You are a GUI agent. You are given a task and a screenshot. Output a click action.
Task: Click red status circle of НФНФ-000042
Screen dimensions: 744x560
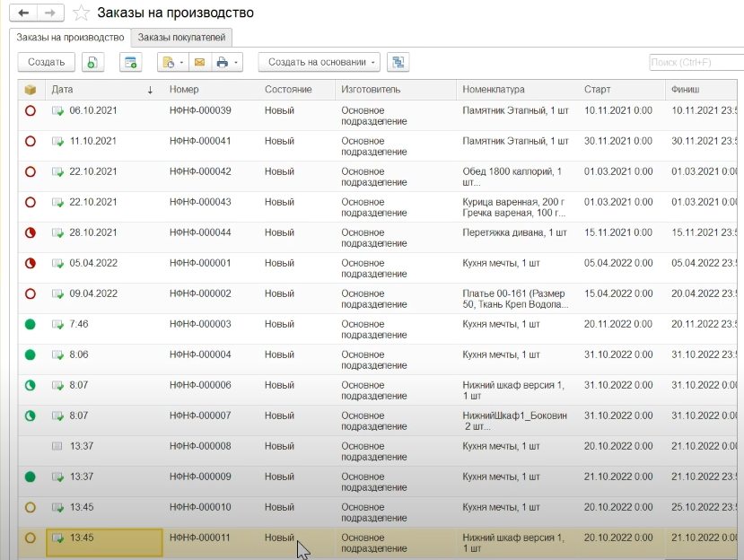point(31,171)
